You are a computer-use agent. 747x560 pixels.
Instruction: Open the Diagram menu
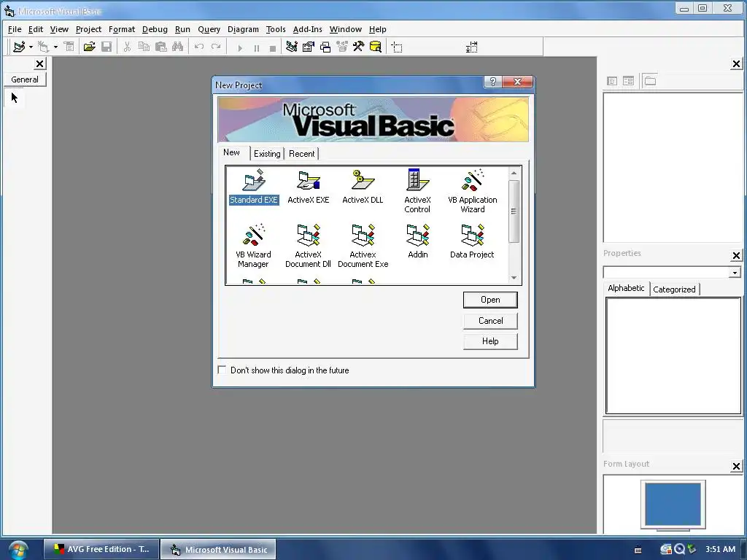(x=243, y=29)
